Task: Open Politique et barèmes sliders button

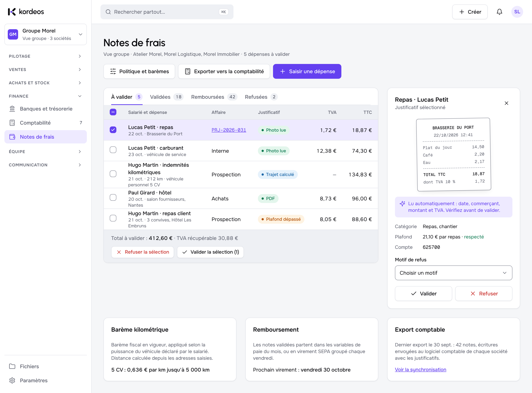Action: click(x=139, y=71)
